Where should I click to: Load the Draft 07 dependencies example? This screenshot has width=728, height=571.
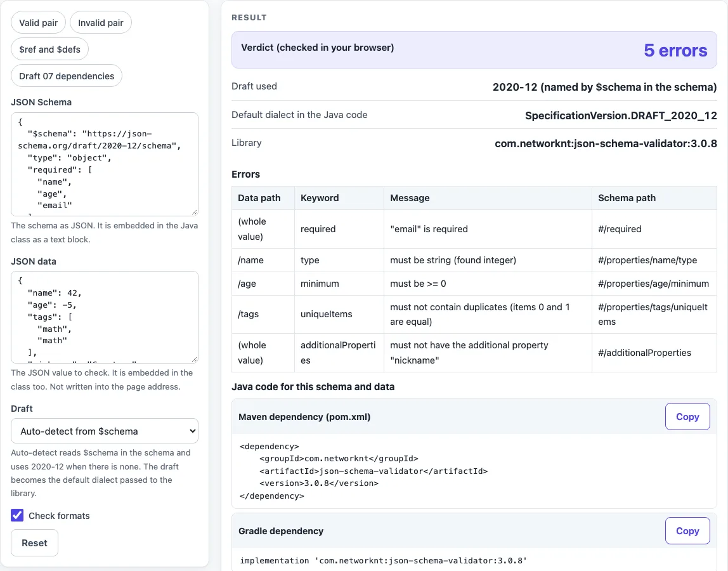tap(67, 75)
